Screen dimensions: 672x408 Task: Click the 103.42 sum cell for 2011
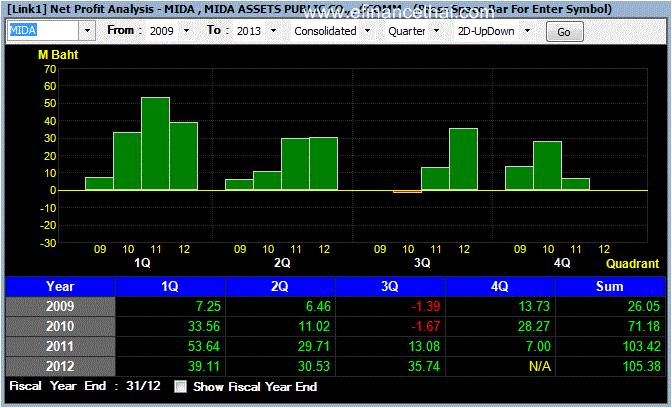(610, 346)
